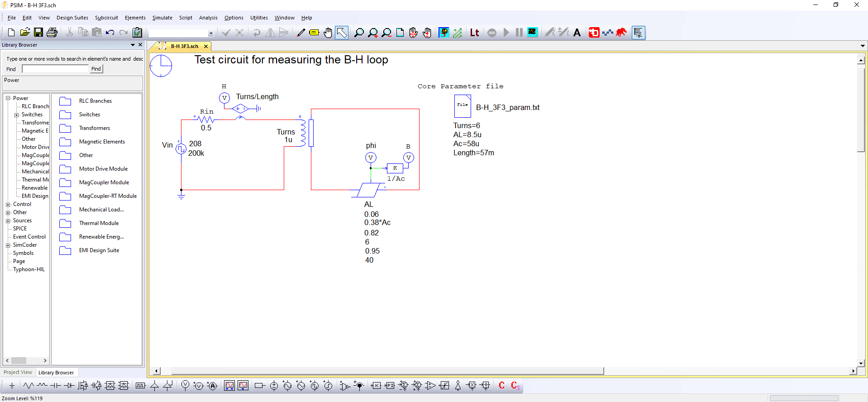
Task: Click the Find search input field
Action: 55,69
